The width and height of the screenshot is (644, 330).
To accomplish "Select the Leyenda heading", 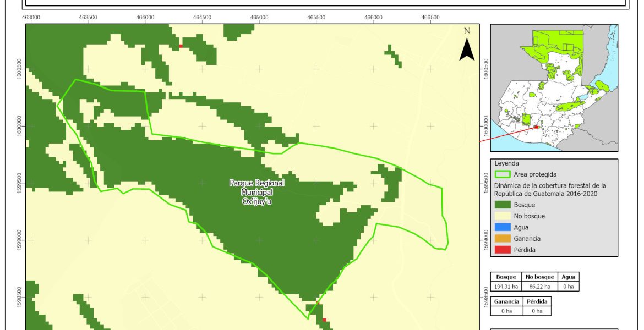I will point(507,163).
